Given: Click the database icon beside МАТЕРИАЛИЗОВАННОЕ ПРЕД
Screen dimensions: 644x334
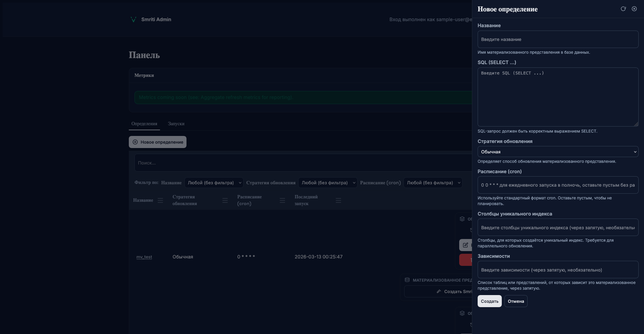Looking at the screenshot, I should 407,280.
